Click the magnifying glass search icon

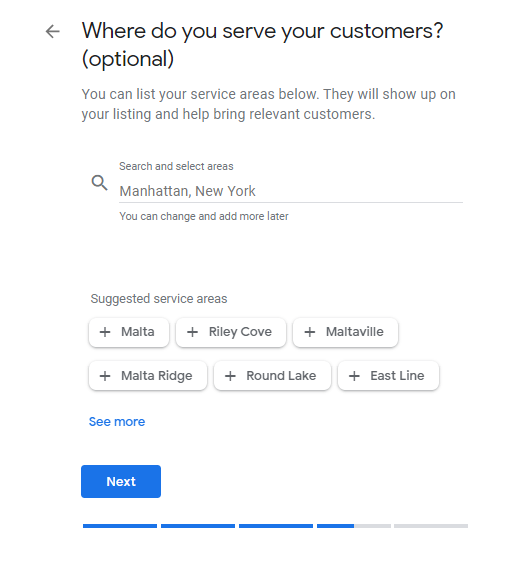click(99, 182)
